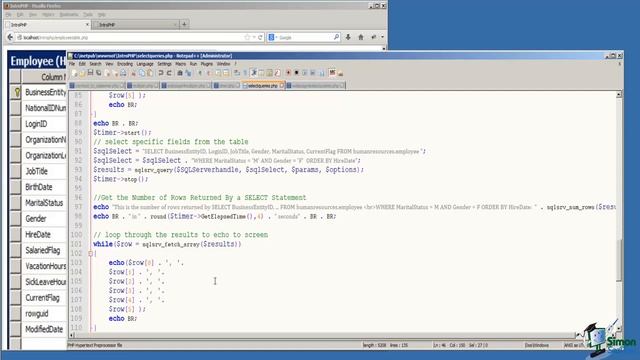The width and height of the screenshot is (640, 360).
Task: Go back in the Firefox window
Action: [x=10, y=37]
